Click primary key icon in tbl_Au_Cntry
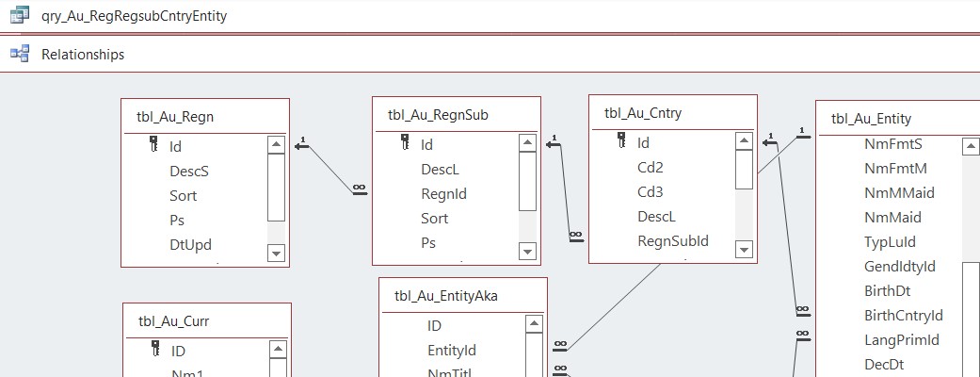 621,142
